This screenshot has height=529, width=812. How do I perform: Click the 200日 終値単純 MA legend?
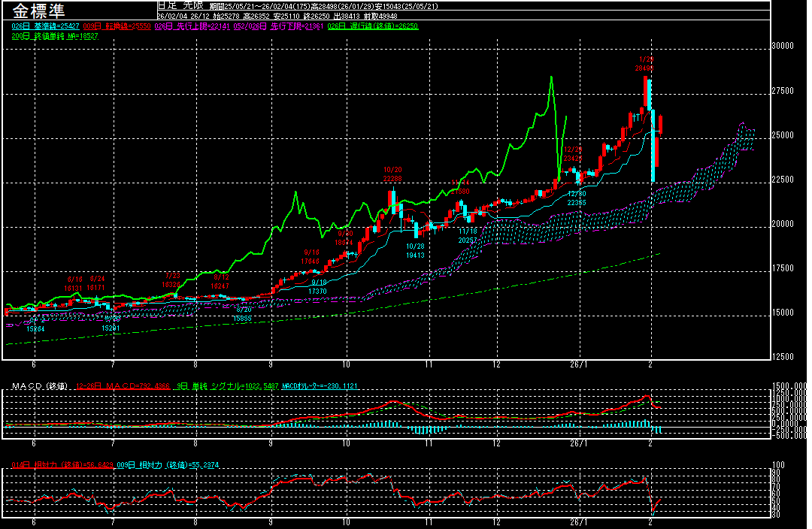(54, 35)
